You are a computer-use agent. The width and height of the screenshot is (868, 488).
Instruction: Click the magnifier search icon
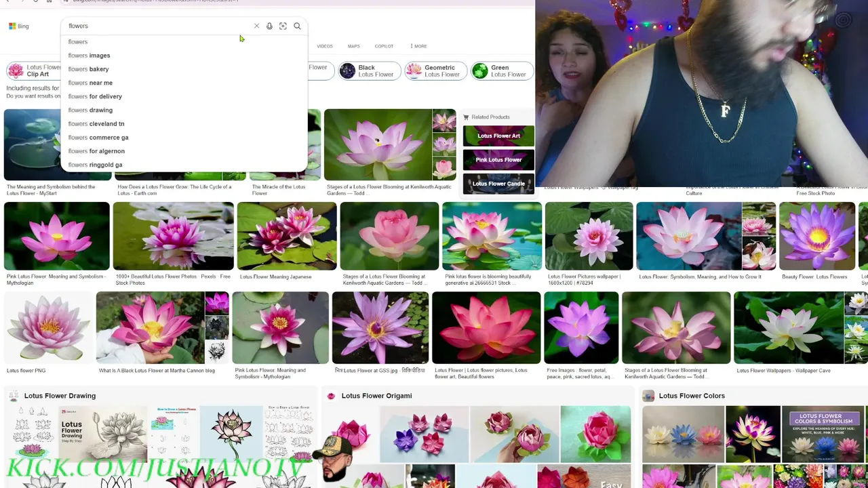[297, 26]
